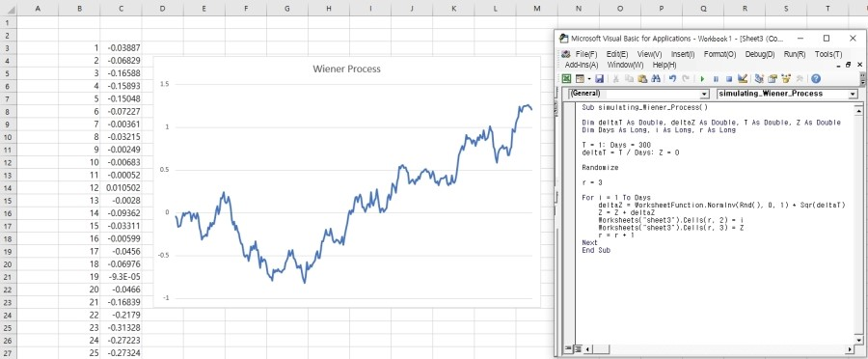Viewport: 868px width, 359px height.
Task: Select cell containing -9.3E-05
Action: [x=121, y=277]
